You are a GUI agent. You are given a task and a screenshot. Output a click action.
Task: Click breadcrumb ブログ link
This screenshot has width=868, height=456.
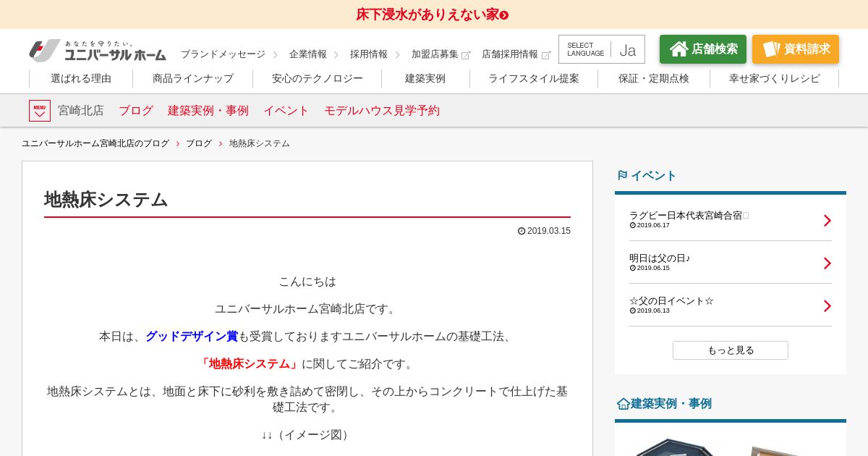point(199,143)
